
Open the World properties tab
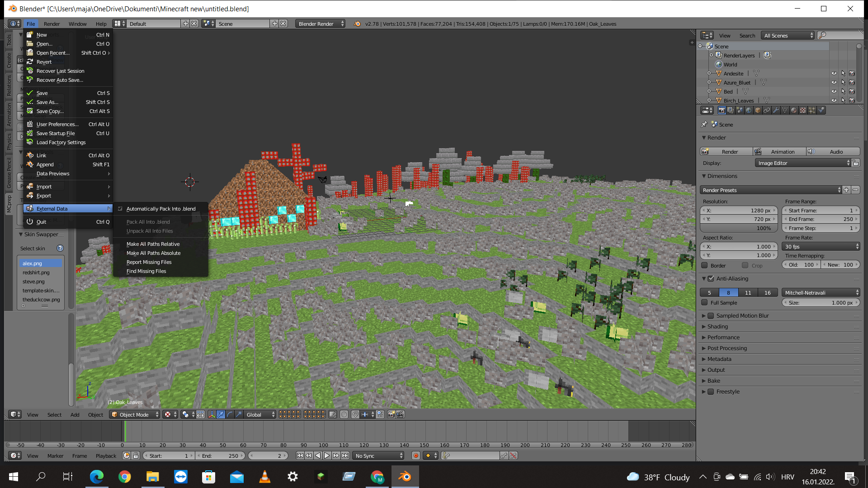[749, 110]
